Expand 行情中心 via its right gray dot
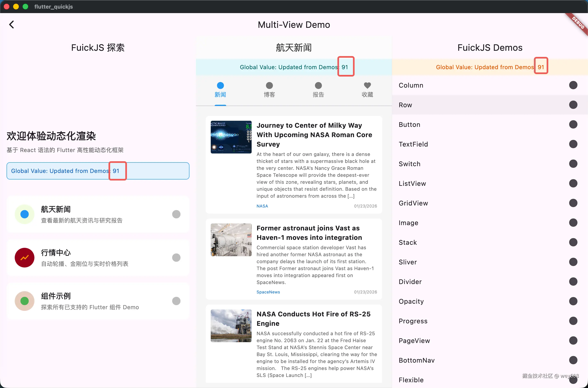Screen dimensions: 588x388 [x=176, y=258]
